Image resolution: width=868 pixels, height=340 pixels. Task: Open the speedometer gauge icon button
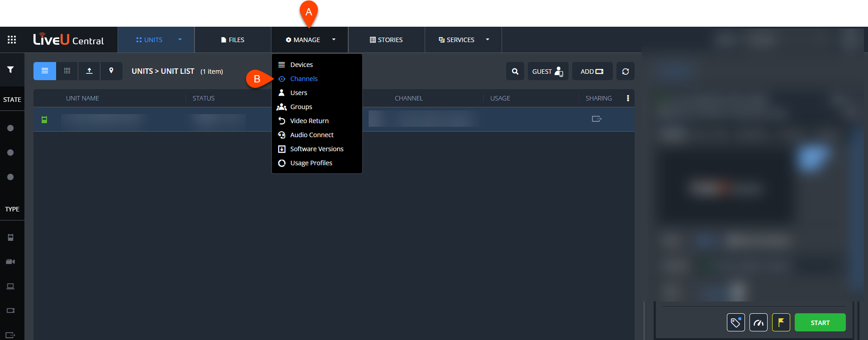(759, 322)
